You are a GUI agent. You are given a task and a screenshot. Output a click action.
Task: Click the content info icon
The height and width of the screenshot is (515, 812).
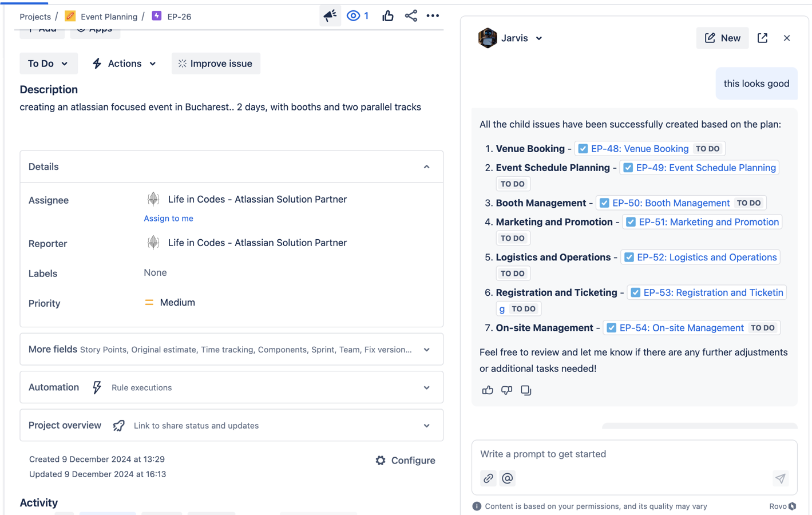(x=477, y=506)
